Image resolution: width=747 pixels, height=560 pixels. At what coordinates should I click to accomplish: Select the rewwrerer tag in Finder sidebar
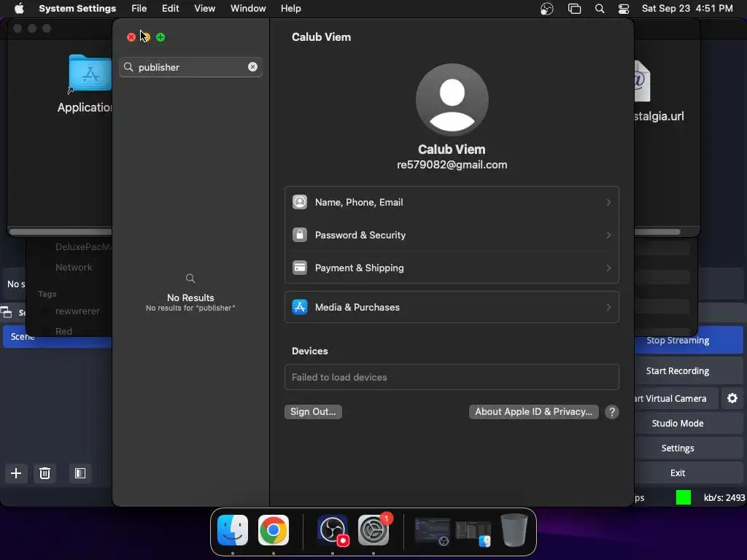pyautogui.click(x=77, y=311)
